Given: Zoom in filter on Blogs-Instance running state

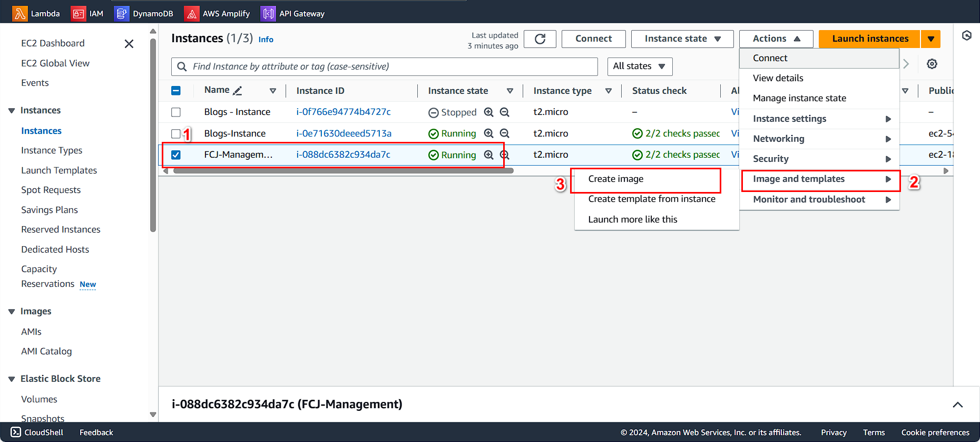Looking at the screenshot, I should point(489,133).
